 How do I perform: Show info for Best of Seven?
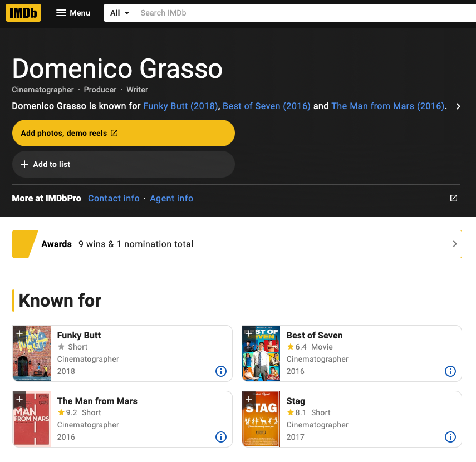coord(450,371)
